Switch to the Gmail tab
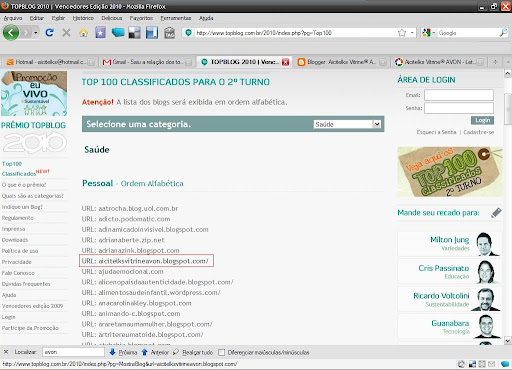Viewport: 512px width, 370px height. coord(147,62)
